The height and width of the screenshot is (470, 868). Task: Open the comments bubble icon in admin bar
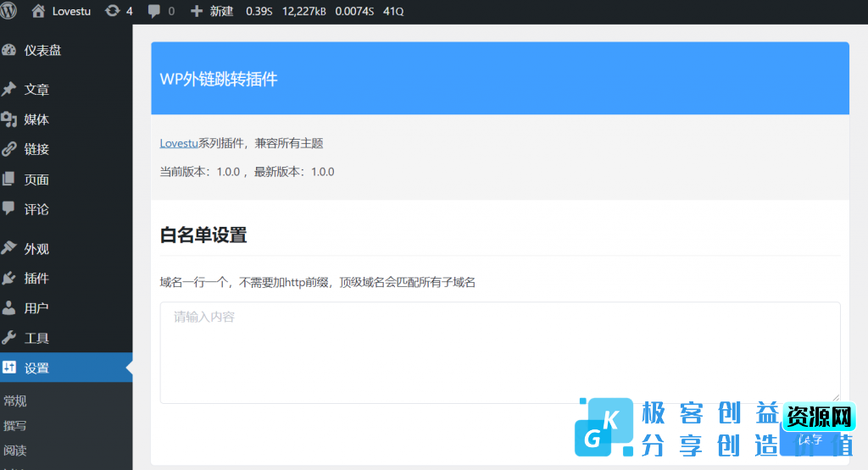[154, 11]
